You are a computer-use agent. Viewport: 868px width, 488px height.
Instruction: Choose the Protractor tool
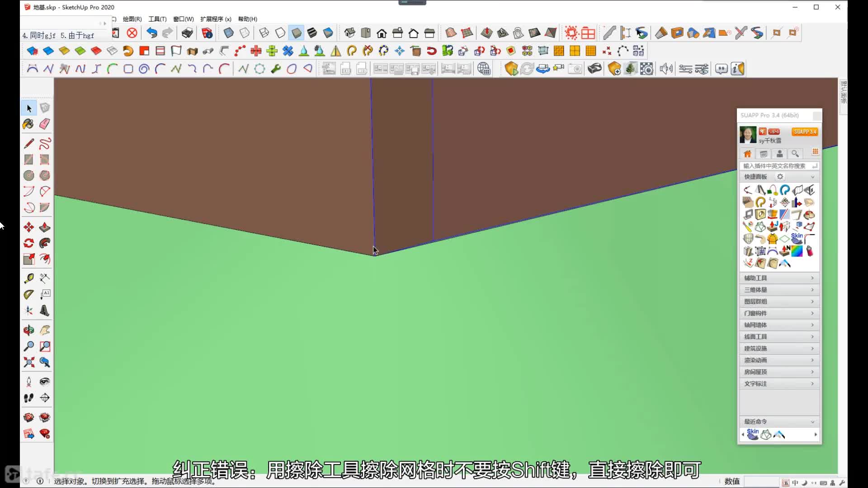click(29, 294)
